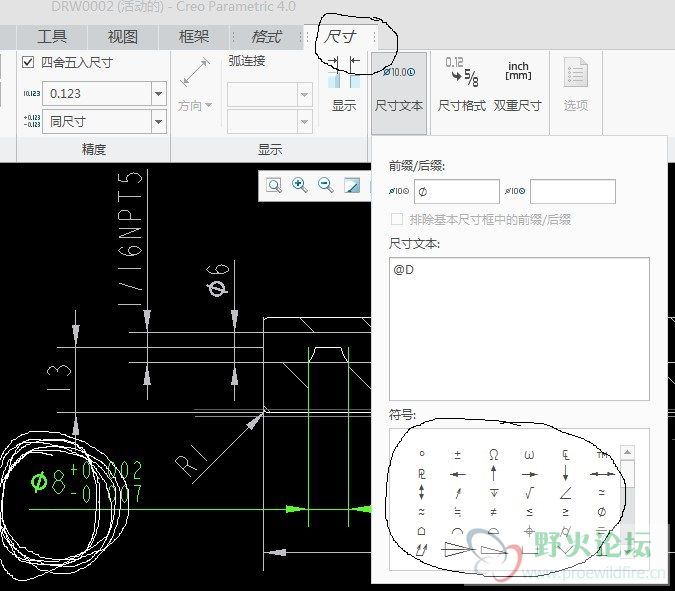Click the repaint icon in the graphics toolbar
675x591 pixels.
pyautogui.click(x=352, y=186)
